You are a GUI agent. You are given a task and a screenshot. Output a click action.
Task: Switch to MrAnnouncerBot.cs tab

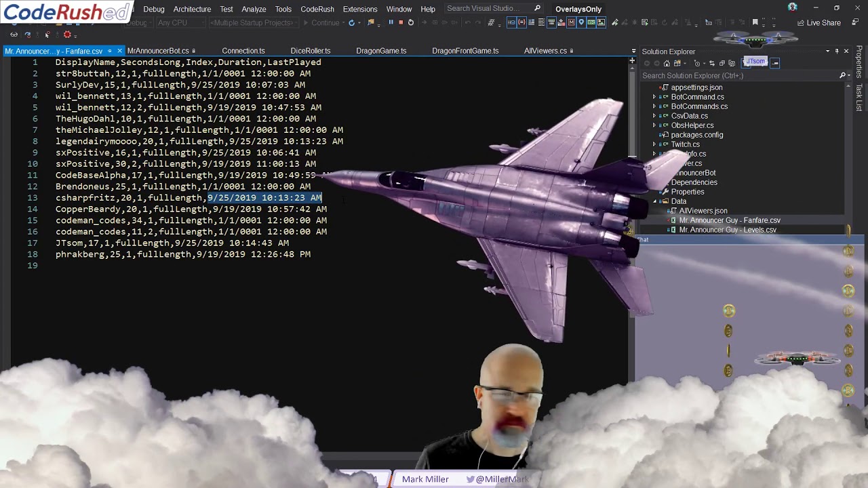(x=158, y=51)
